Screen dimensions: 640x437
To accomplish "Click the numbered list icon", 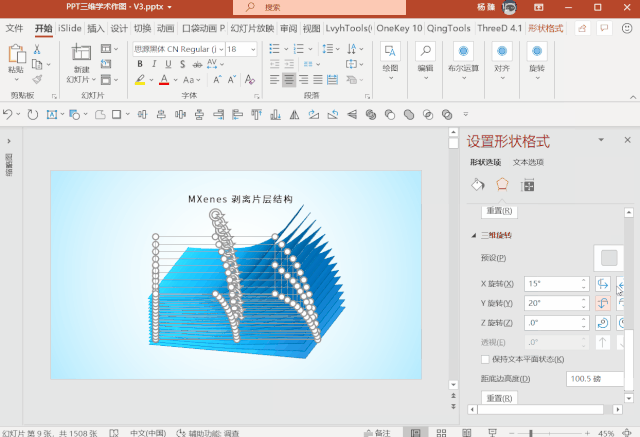I will point(299,49).
